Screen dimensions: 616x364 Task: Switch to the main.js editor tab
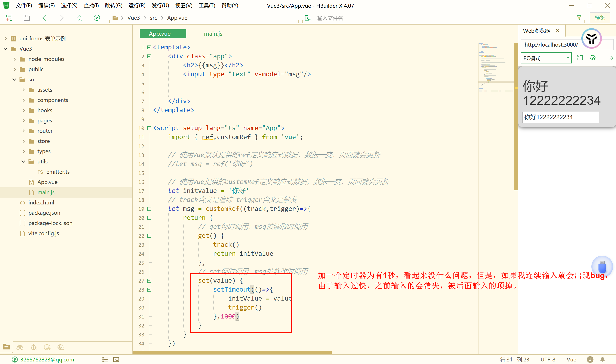[213, 34]
